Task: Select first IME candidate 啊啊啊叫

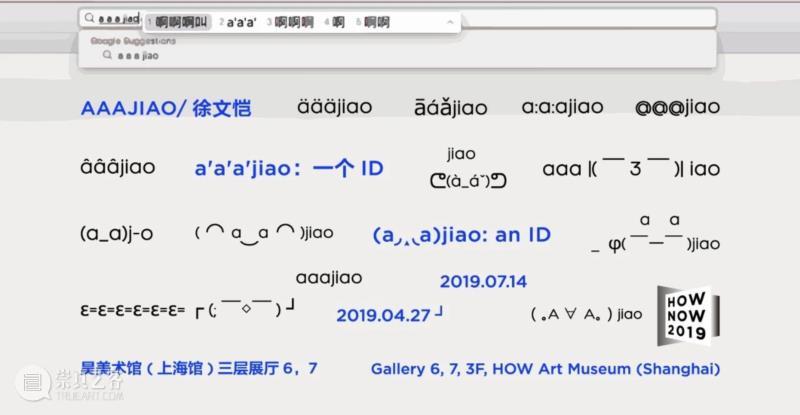Action: click(178, 22)
